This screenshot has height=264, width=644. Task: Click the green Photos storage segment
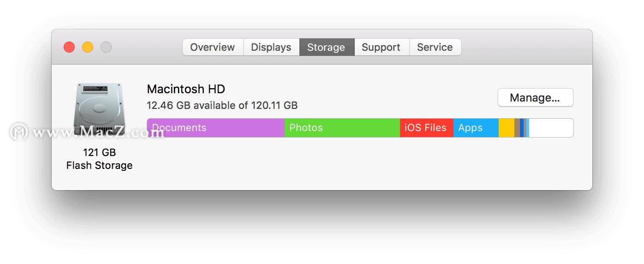pyautogui.click(x=342, y=128)
